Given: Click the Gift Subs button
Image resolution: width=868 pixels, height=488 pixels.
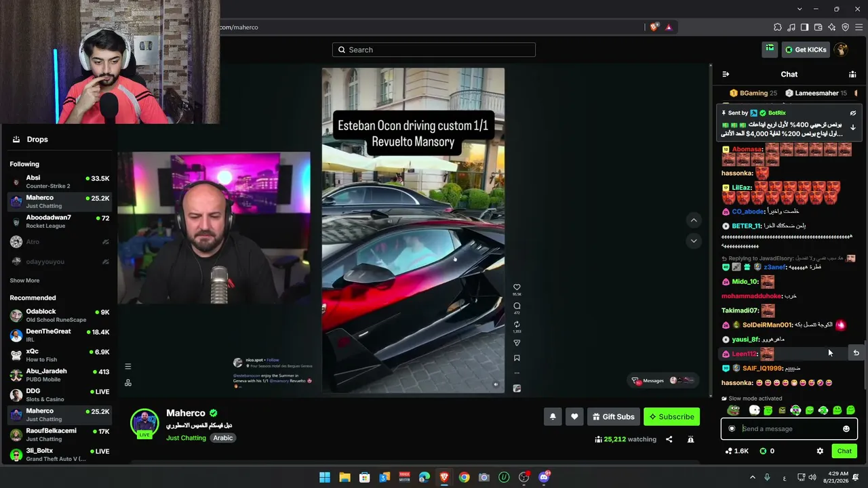Looking at the screenshot, I should coord(613,417).
